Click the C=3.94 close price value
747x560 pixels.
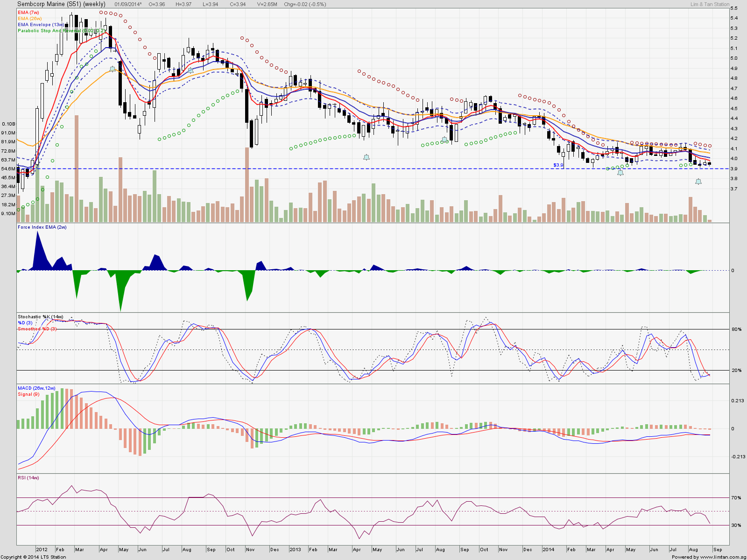(238, 4)
